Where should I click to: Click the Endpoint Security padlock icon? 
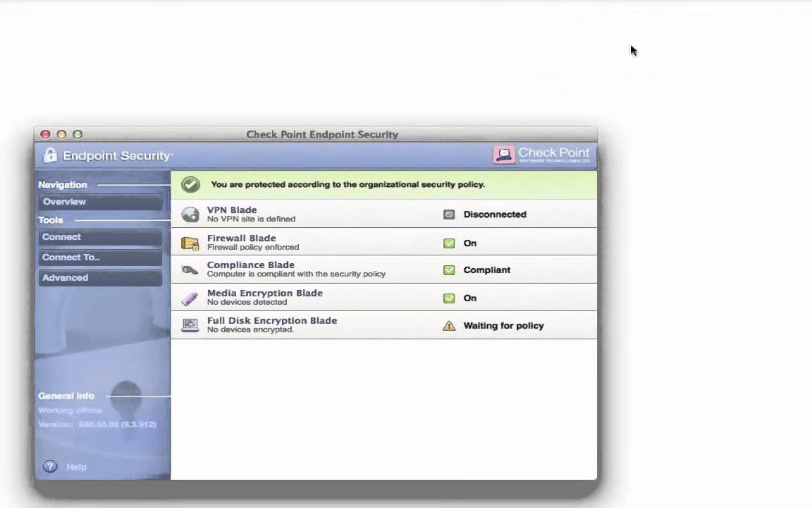tap(50, 155)
